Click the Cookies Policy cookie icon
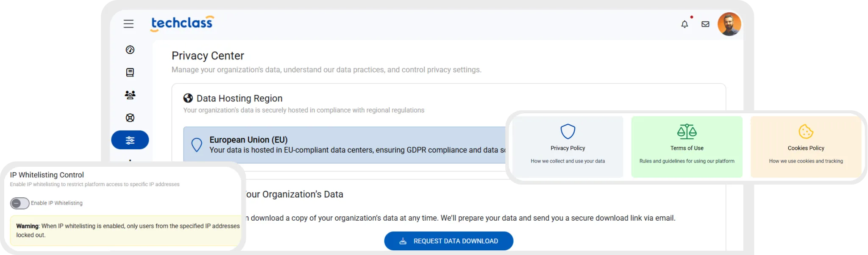This screenshot has width=868, height=255. pyautogui.click(x=806, y=132)
